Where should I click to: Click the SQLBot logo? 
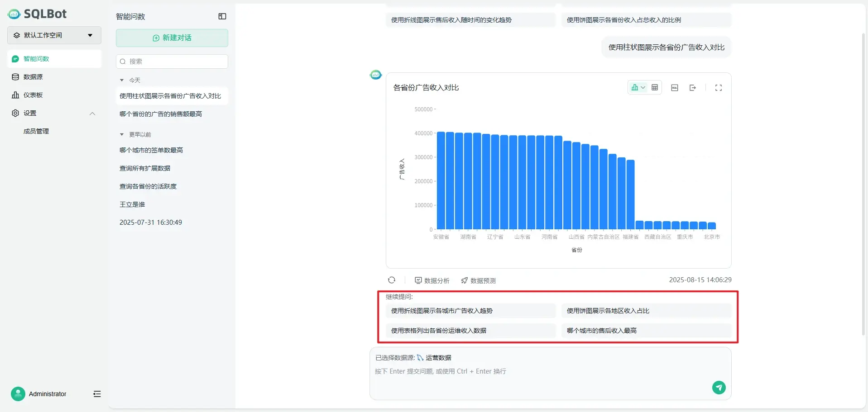click(37, 14)
